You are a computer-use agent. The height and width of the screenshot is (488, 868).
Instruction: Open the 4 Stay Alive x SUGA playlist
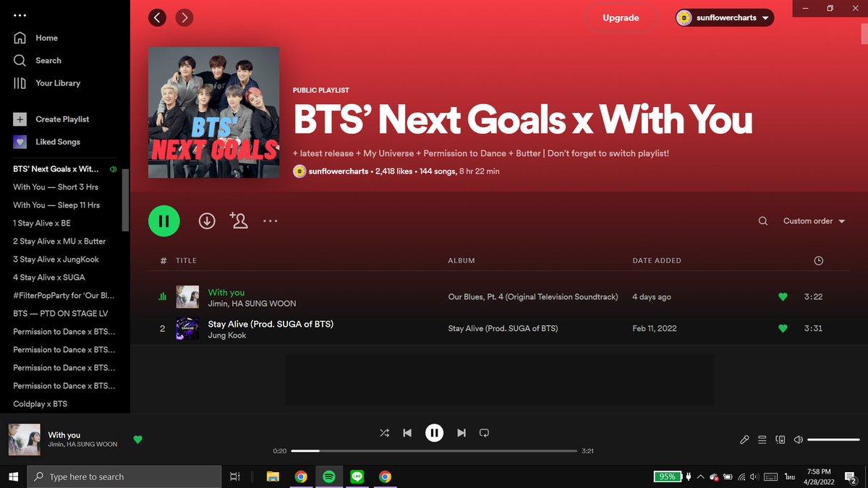[49, 277]
